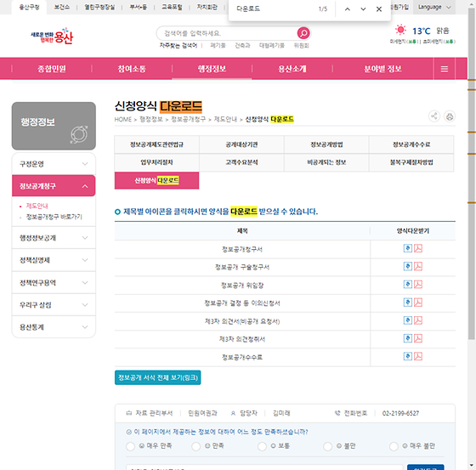Click the share icon beside breadcrumb
476x470 pixels.
coord(434,116)
